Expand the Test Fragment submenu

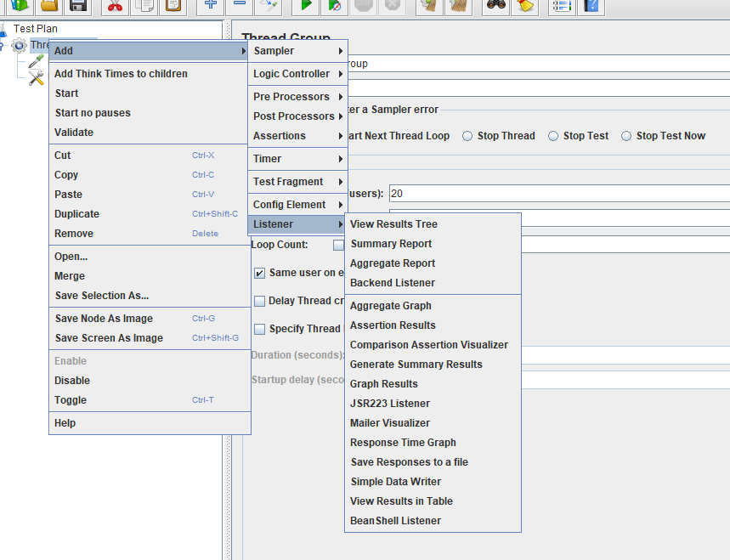298,182
